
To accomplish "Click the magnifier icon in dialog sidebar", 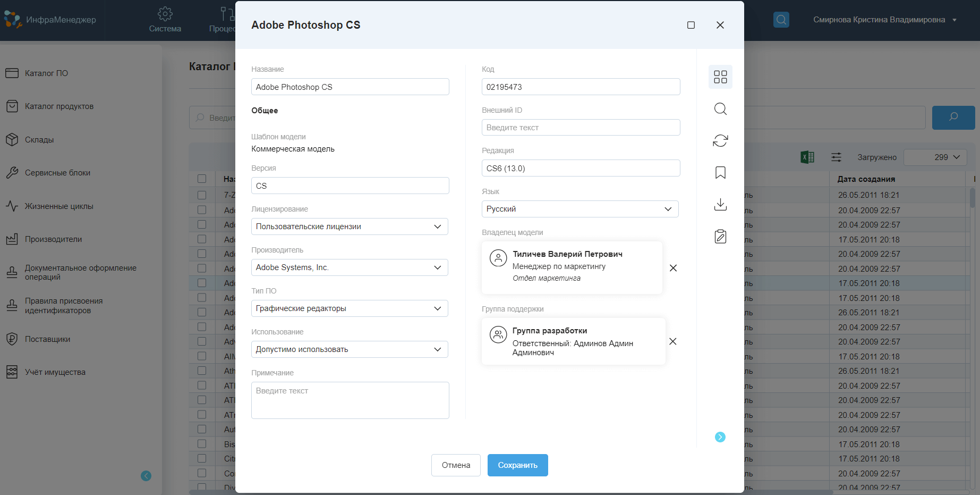I will click(x=720, y=109).
